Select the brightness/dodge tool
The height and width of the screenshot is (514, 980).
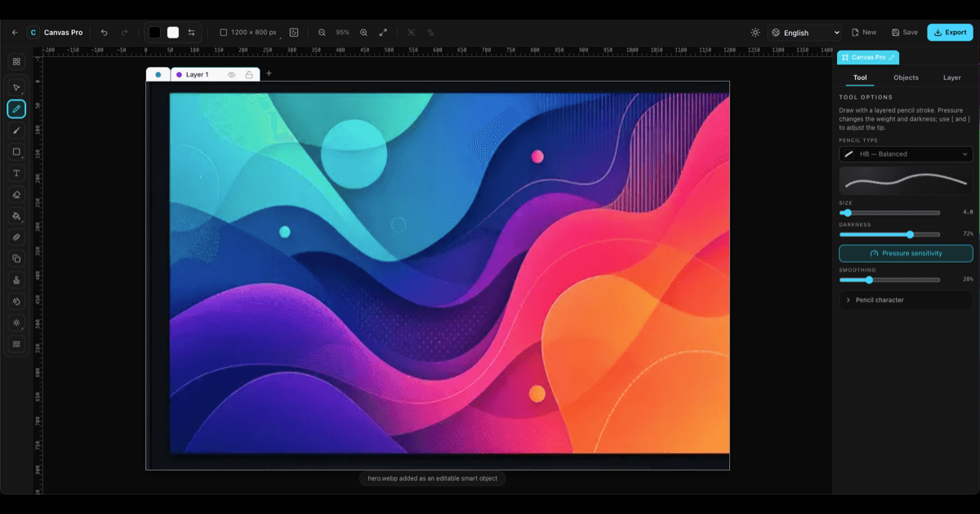point(16,322)
